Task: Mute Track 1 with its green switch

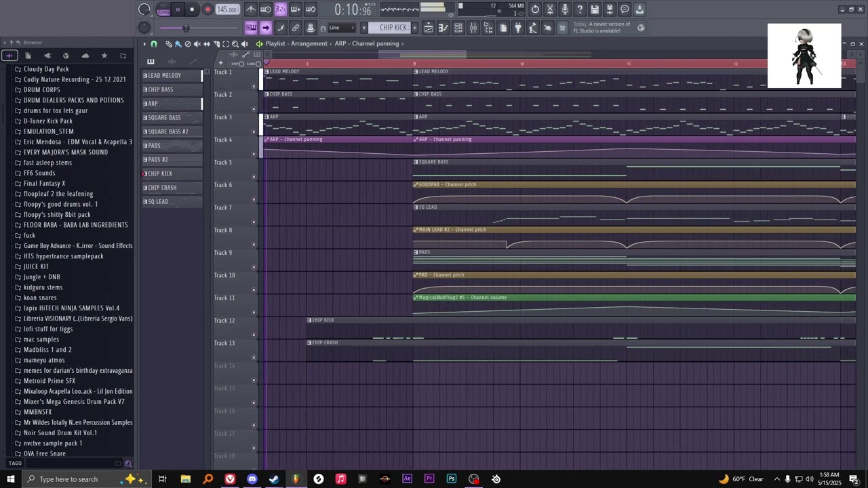Action: tap(254, 86)
